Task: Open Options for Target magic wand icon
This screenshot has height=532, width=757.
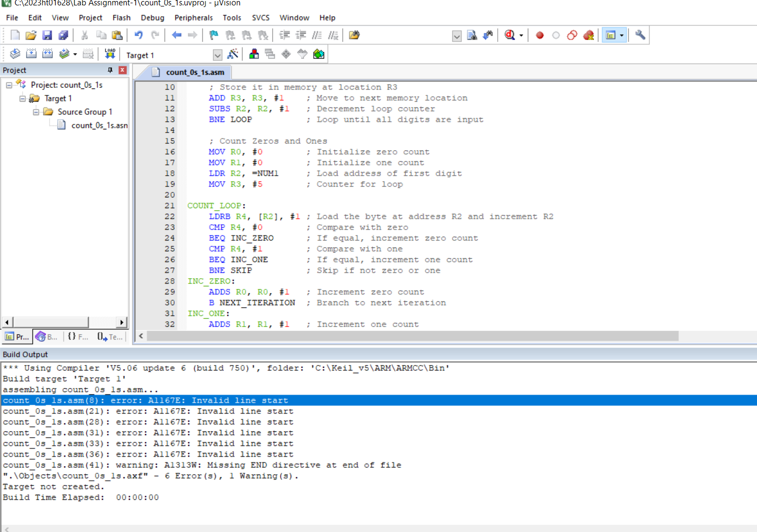Action: pos(233,54)
